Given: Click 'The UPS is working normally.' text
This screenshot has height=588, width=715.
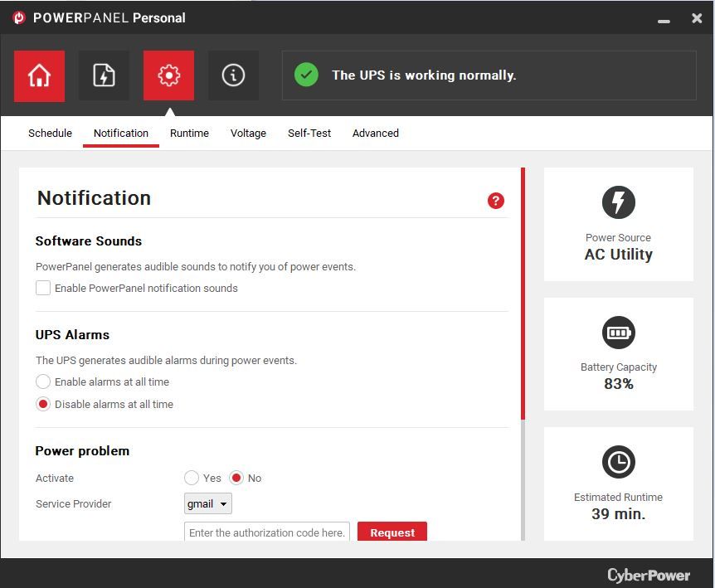Looking at the screenshot, I should coord(424,75).
